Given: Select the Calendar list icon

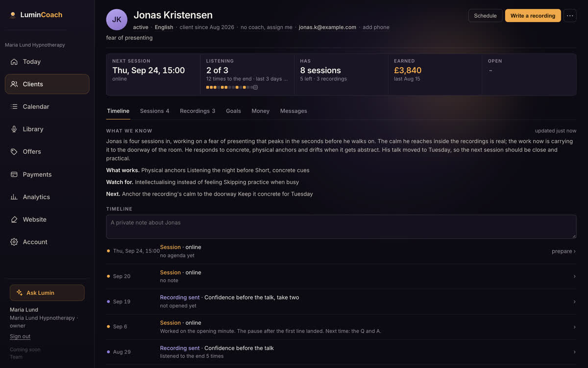Looking at the screenshot, I should [x=14, y=106].
